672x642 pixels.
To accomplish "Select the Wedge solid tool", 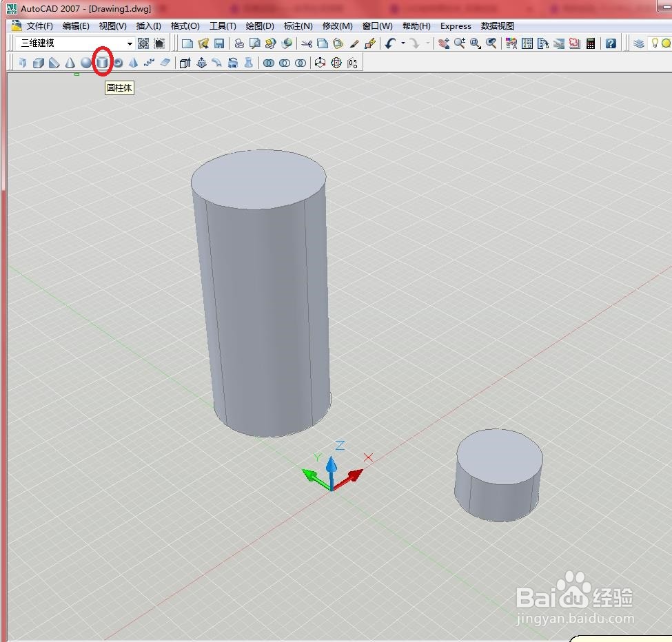I will [54, 63].
